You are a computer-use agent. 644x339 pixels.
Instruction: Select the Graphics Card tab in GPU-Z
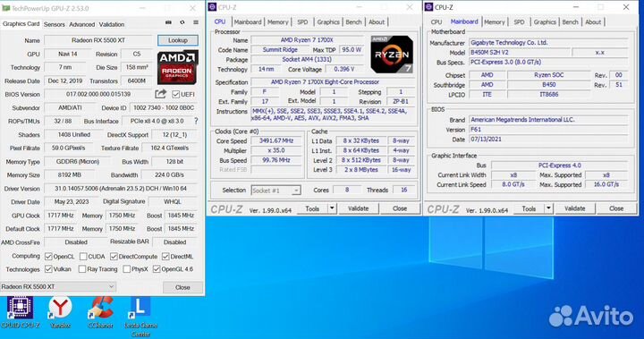(x=21, y=24)
